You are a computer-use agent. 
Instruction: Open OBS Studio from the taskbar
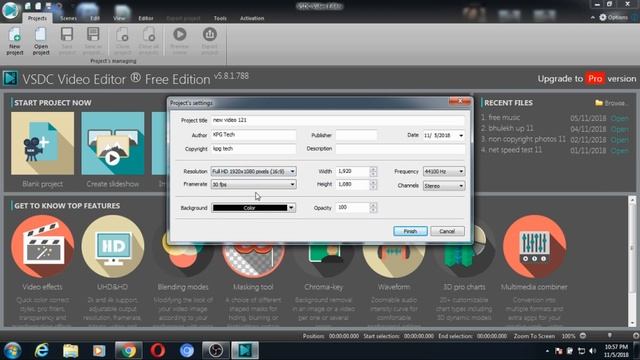pos(216,351)
